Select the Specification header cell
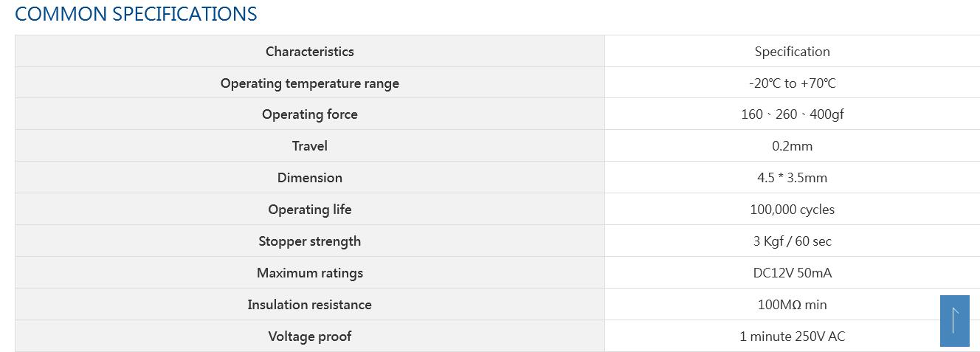980x352 pixels. point(792,52)
